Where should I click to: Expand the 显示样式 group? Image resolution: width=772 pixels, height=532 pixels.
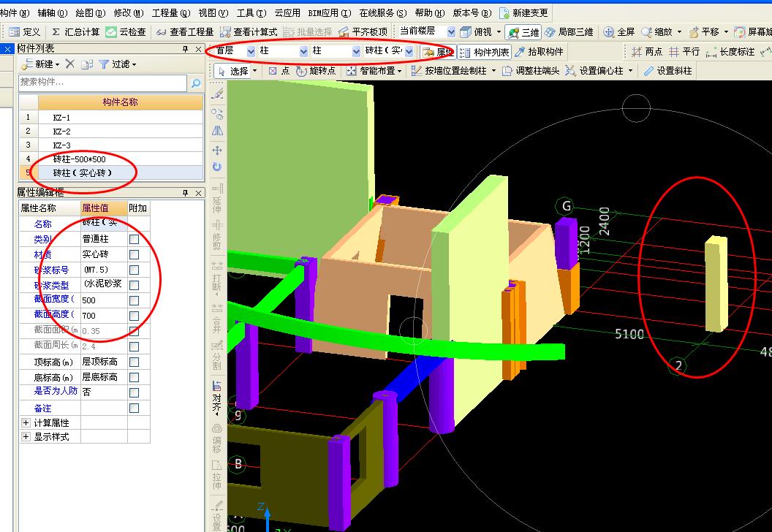click(x=26, y=436)
